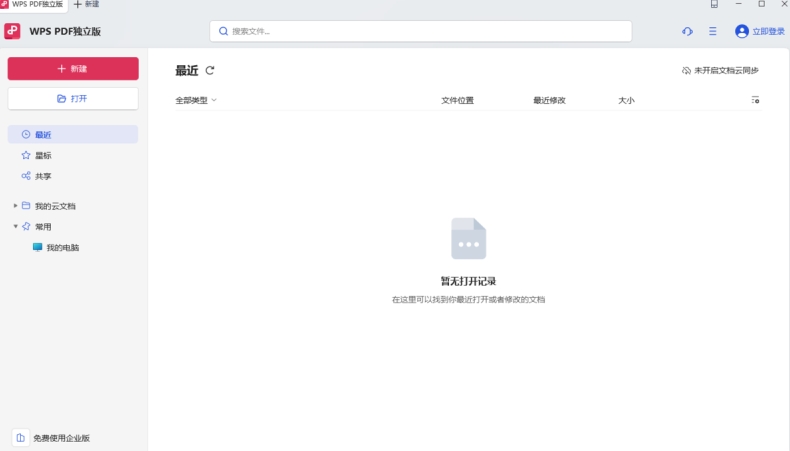Viewport: 790px width, 451px height.
Task: Click the red 新建 button
Action: [x=73, y=69]
